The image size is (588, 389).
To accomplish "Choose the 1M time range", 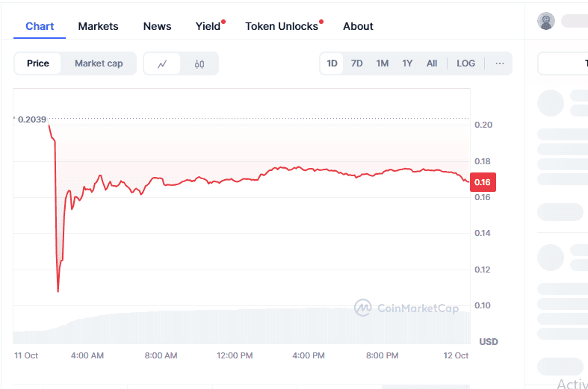I will coord(382,63).
